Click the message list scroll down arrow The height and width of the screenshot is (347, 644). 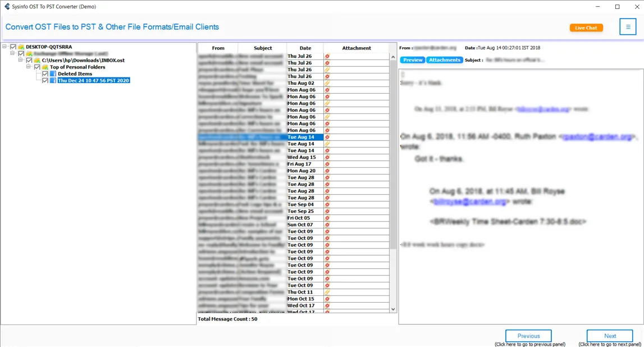tap(393, 309)
